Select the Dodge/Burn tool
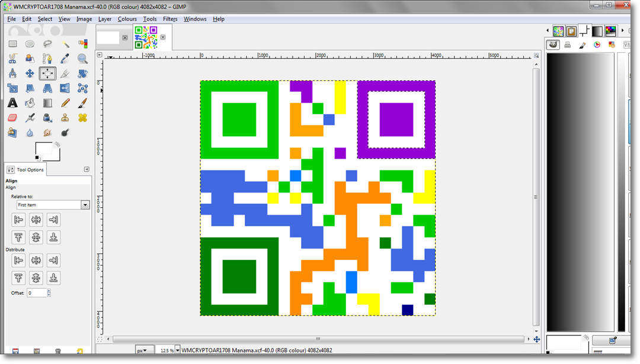This screenshot has height=364, width=640. click(x=65, y=133)
